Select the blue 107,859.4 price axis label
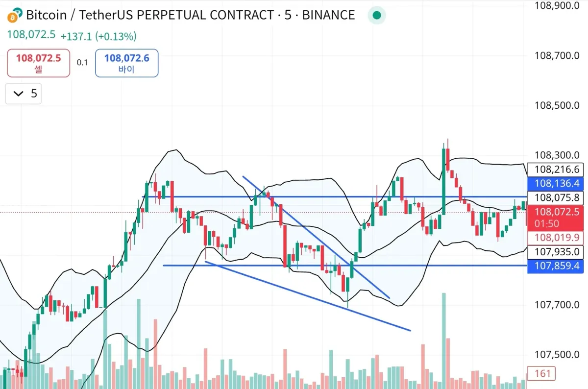 (557, 266)
